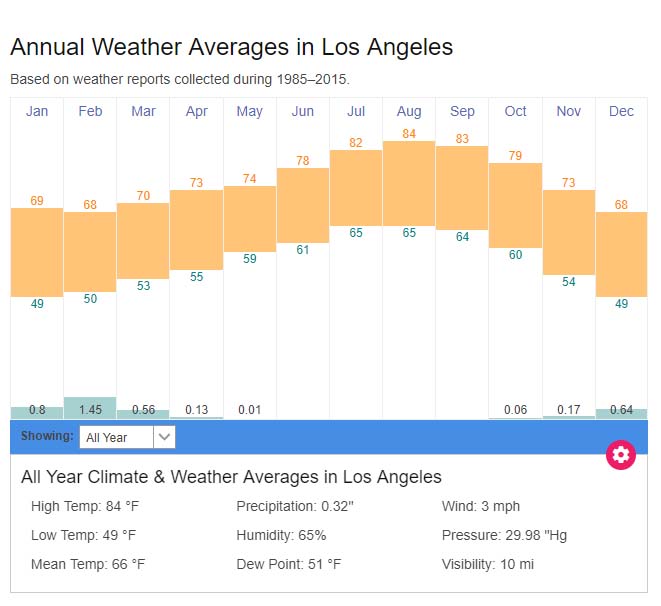Pick the Jul month heading

(356, 111)
